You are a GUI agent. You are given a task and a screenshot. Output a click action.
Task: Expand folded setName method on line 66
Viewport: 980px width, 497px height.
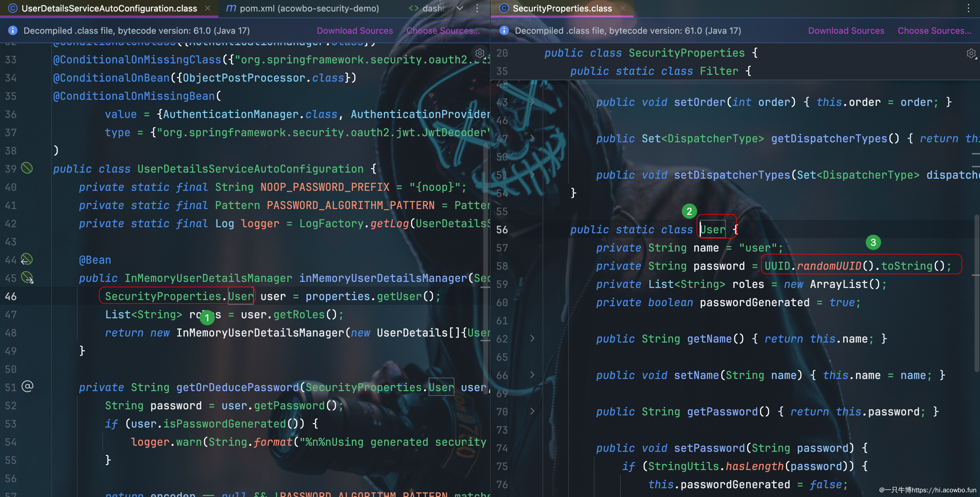click(532, 375)
